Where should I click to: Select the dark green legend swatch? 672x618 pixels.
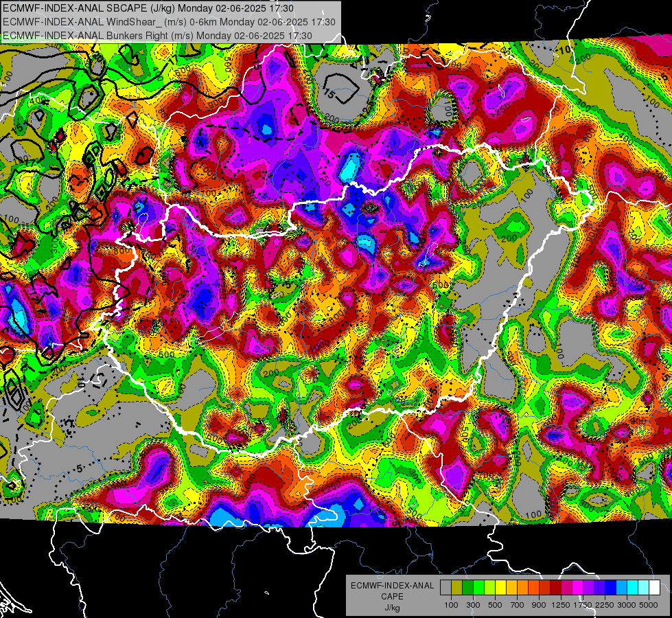point(467,588)
